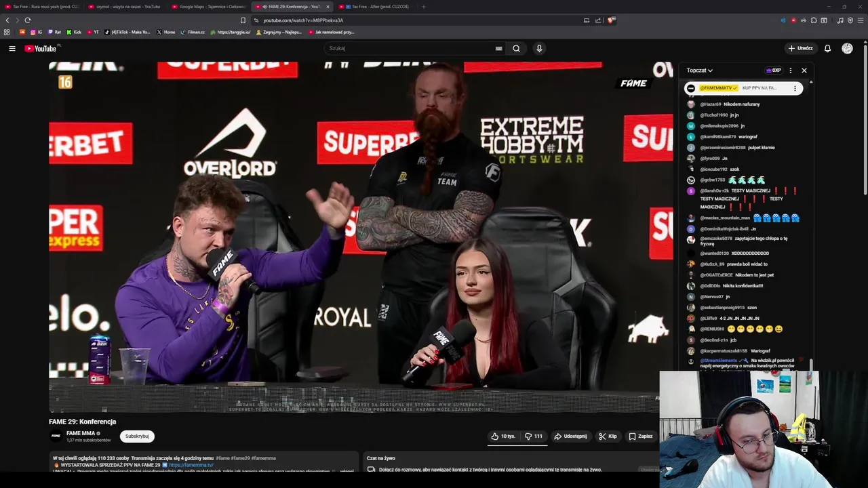Open the pinned @FAMEMMATV message options
The image size is (868, 488).
(795, 88)
